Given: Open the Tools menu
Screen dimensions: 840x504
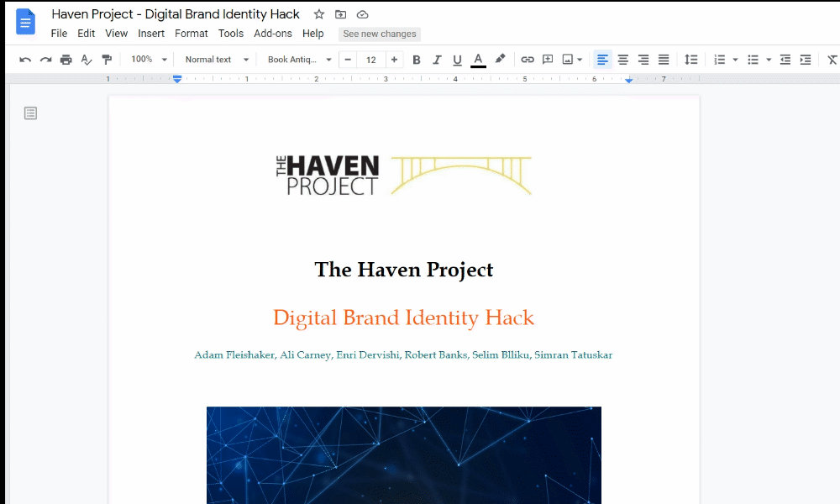Looking at the screenshot, I should pyautogui.click(x=231, y=34).
